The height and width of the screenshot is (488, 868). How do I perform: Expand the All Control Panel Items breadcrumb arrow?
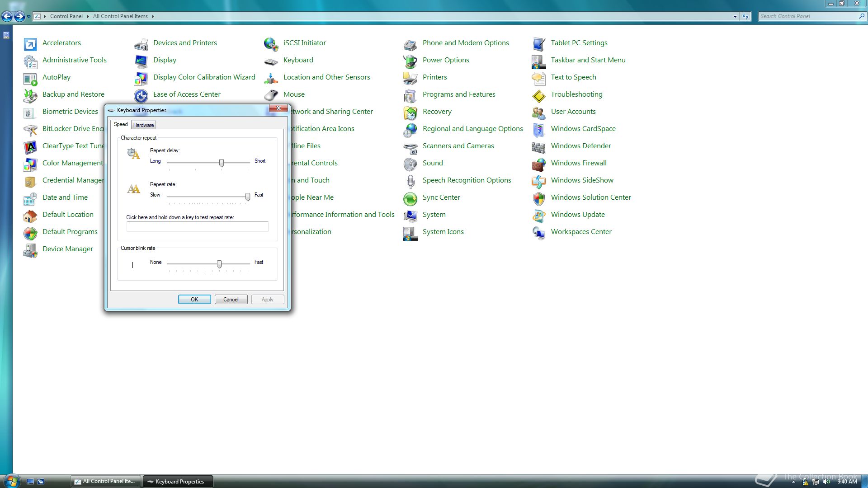pos(153,16)
